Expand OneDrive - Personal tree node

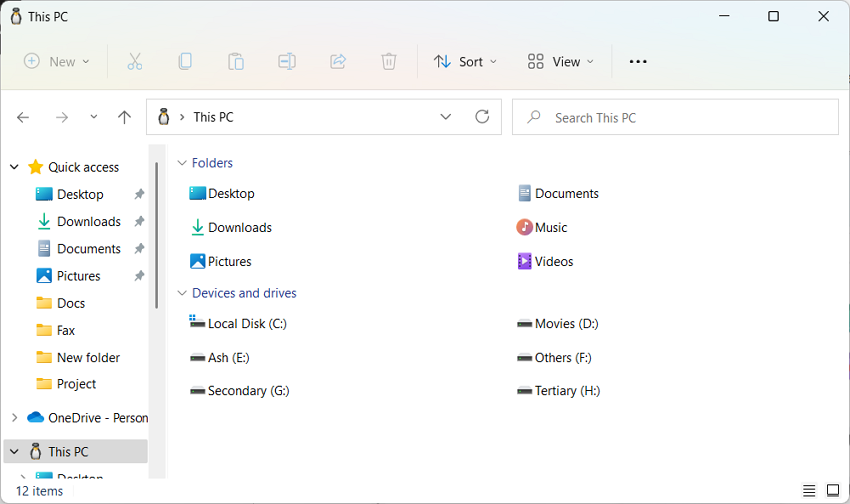click(x=15, y=417)
